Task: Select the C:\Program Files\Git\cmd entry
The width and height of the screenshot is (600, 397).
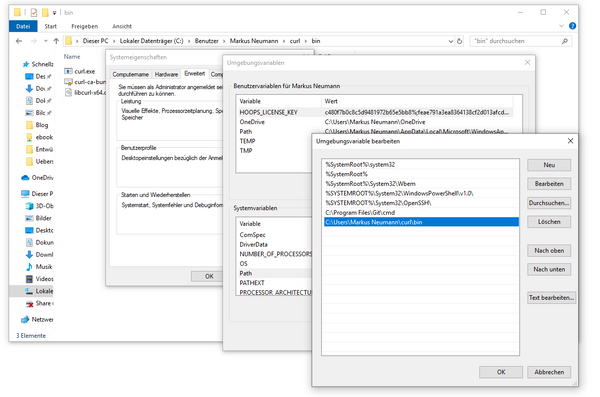Action: [421, 212]
